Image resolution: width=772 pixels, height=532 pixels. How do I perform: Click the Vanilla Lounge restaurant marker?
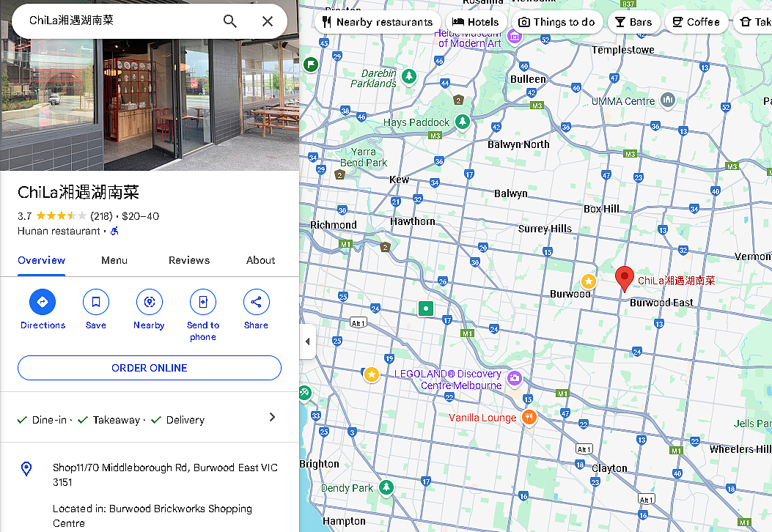(x=529, y=418)
